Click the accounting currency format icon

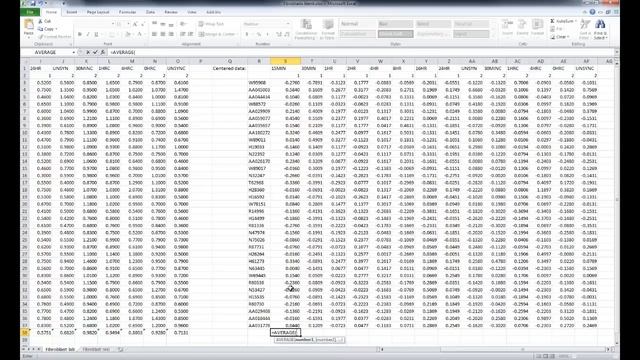[247, 34]
